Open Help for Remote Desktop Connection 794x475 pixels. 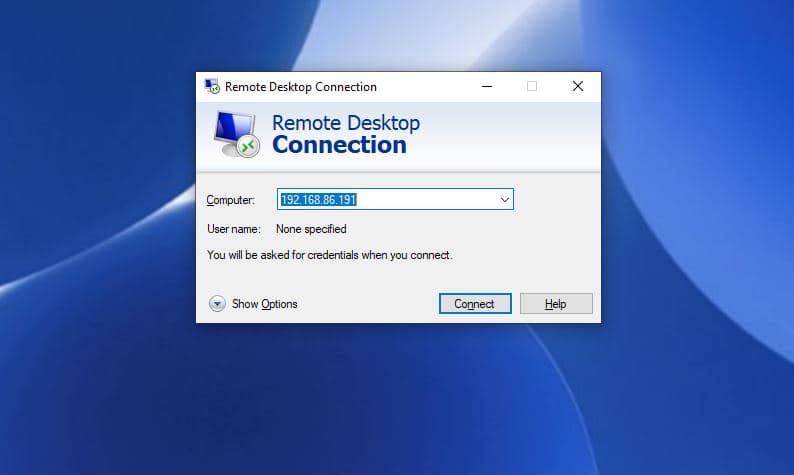pyautogui.click(x=556, y=303)
